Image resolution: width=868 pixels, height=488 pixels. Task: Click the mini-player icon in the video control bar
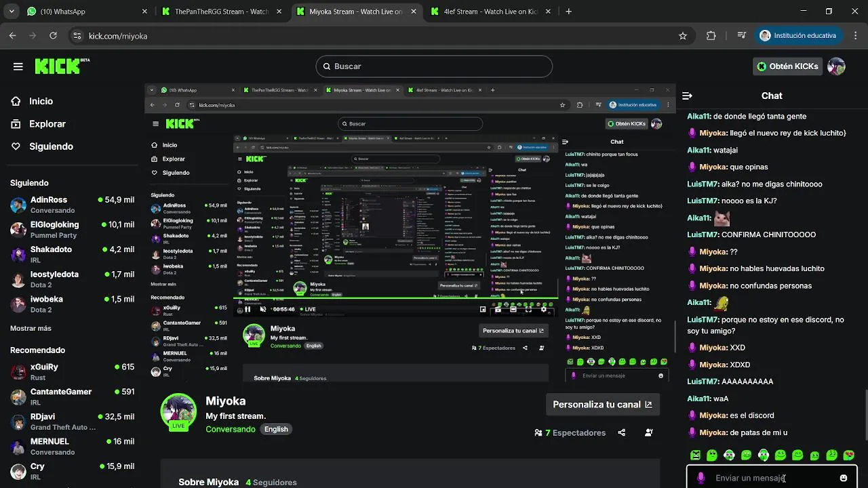(483, 309)
